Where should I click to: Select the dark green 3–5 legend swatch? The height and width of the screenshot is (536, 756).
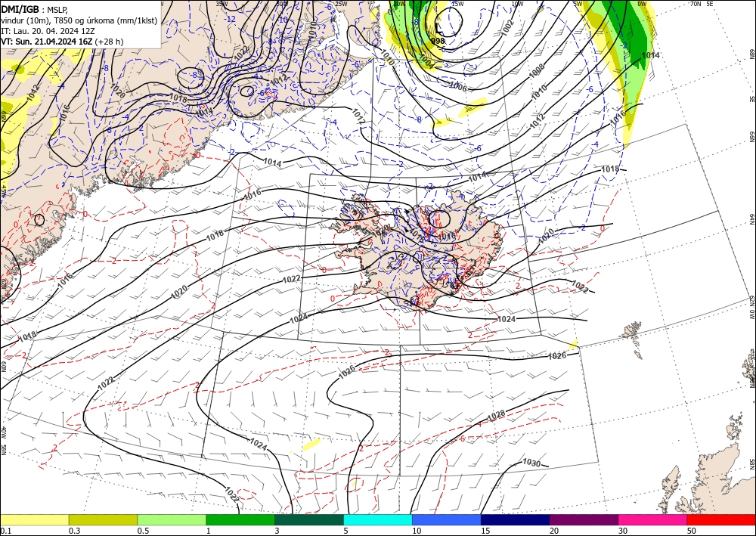tap(309, 519)
